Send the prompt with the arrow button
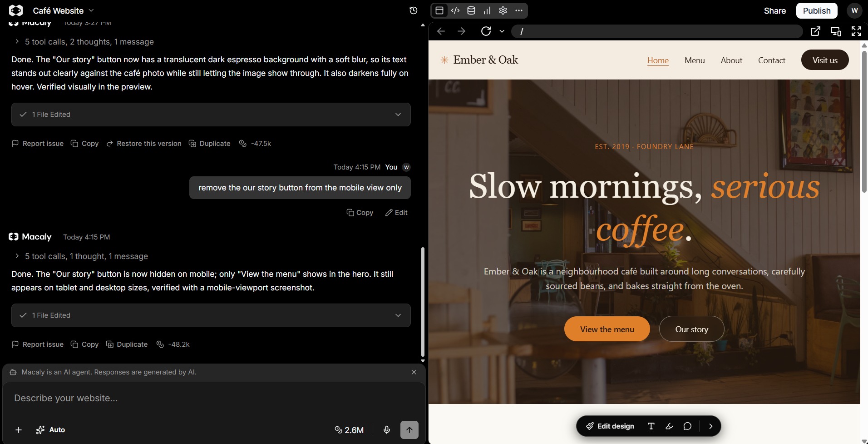This screenshot has height=444, width=868. (409, 429)
